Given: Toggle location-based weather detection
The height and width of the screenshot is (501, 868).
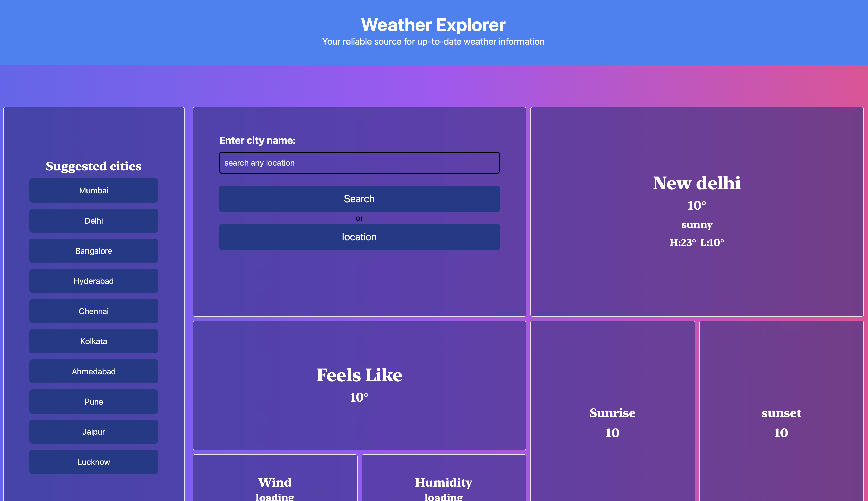Looking at the screenshot, I should point(359,237).
